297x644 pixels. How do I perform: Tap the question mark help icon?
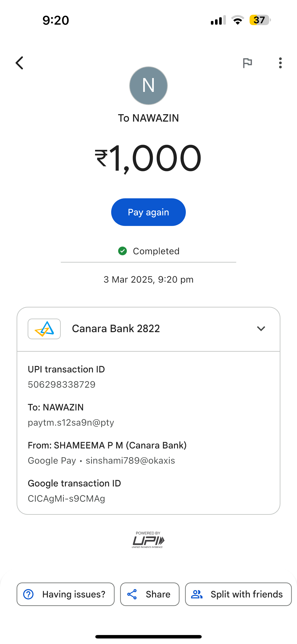tap(28, 594)
